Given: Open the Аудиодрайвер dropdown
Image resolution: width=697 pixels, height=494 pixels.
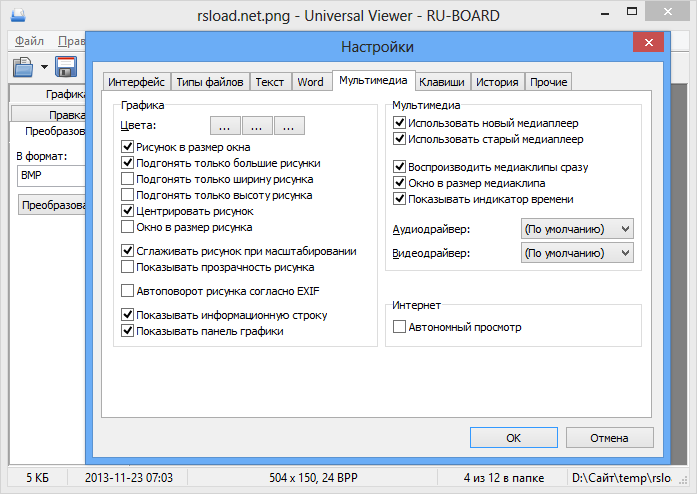Looking at the screenshot, I should (577, 229).
